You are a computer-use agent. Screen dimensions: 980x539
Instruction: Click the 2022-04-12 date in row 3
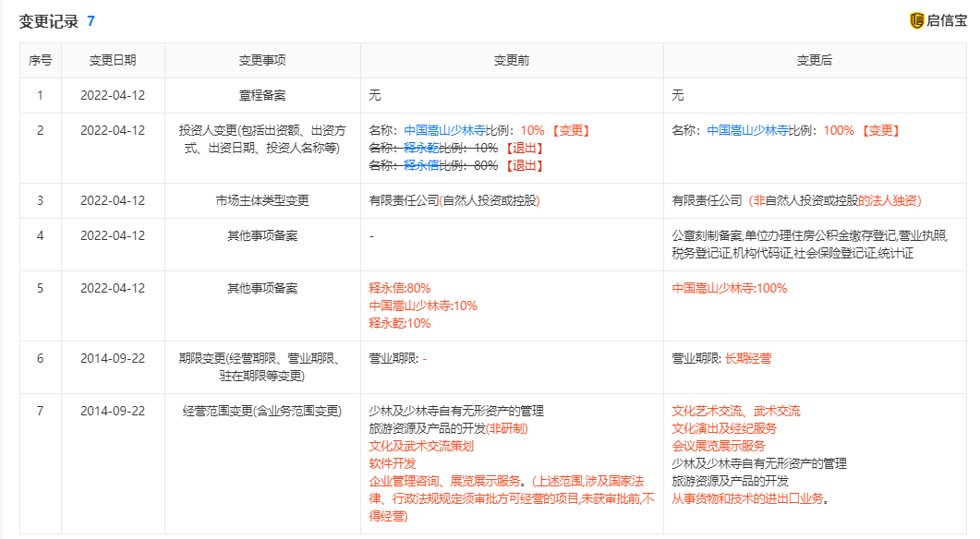113,200
